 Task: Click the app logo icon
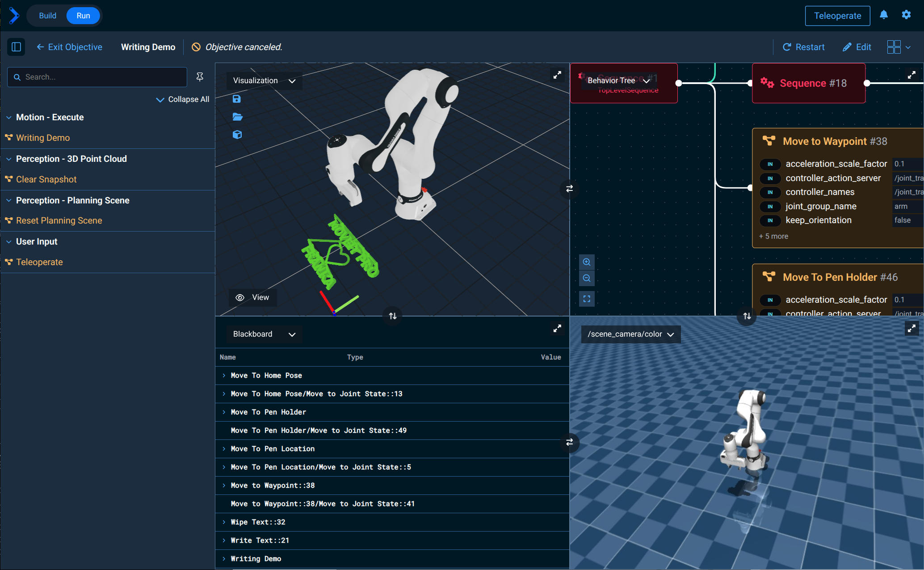14,16
